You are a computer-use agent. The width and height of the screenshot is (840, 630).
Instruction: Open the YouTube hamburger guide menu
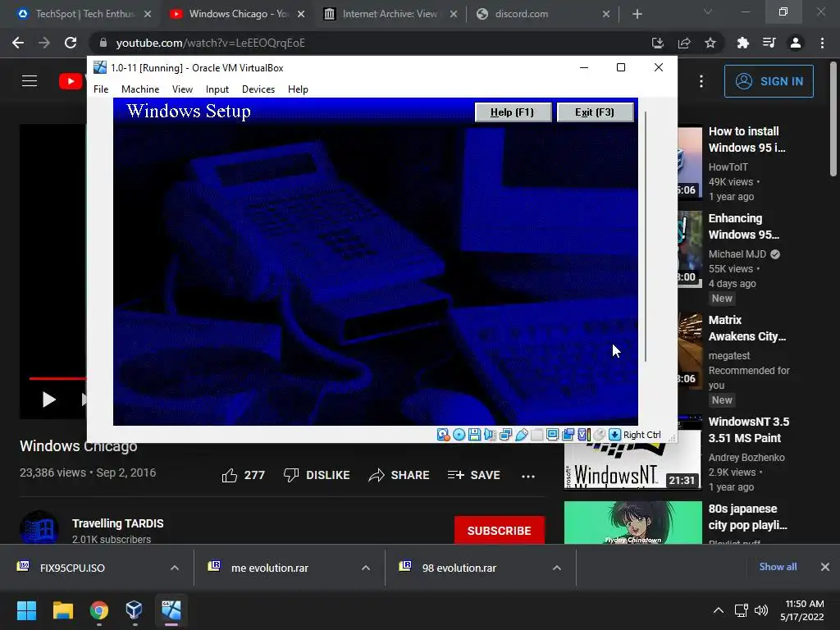(30, 81)
